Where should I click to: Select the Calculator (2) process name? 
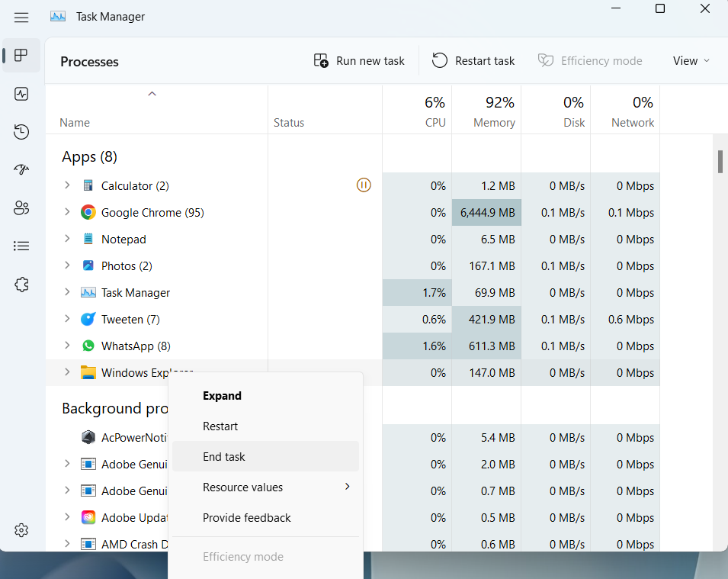(135, 186)
